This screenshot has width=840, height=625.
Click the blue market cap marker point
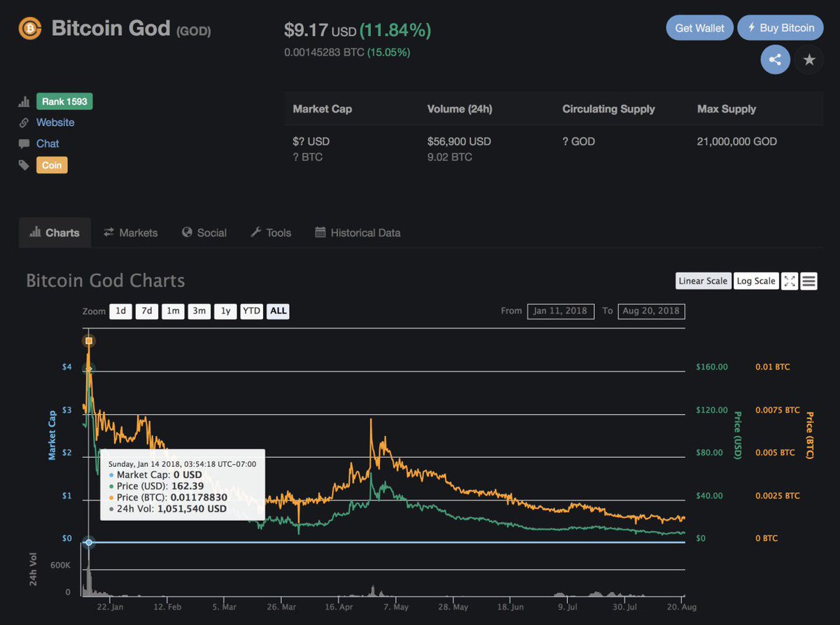point(88,542)
